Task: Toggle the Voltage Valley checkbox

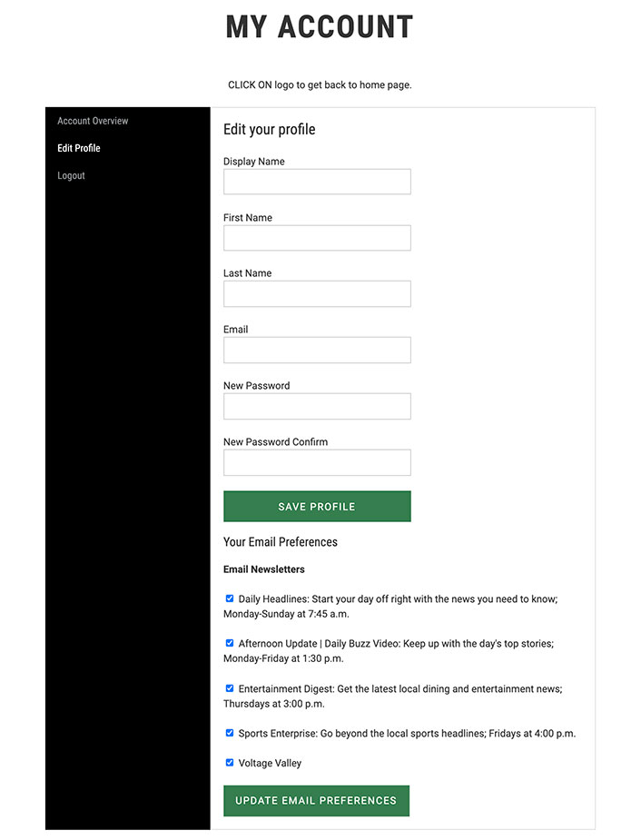Action: click(x=230, y=762)
